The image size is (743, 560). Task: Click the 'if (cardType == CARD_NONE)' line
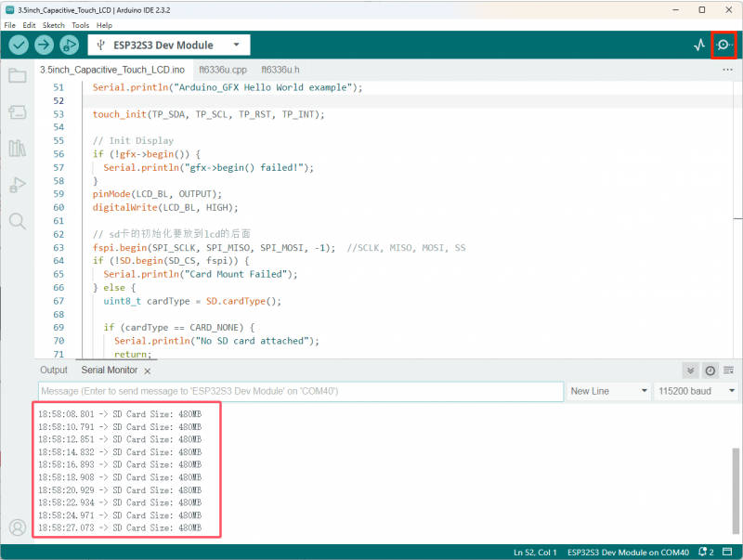coord(179,328)
